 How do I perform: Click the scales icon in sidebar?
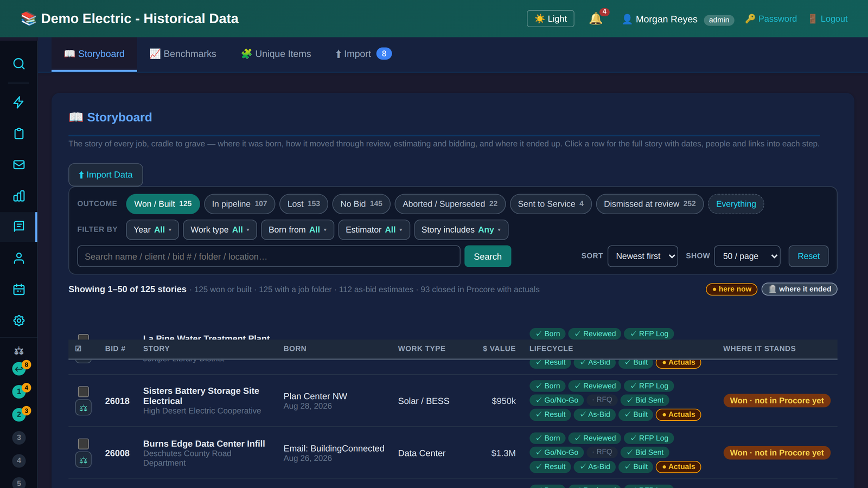click(19, 351)
